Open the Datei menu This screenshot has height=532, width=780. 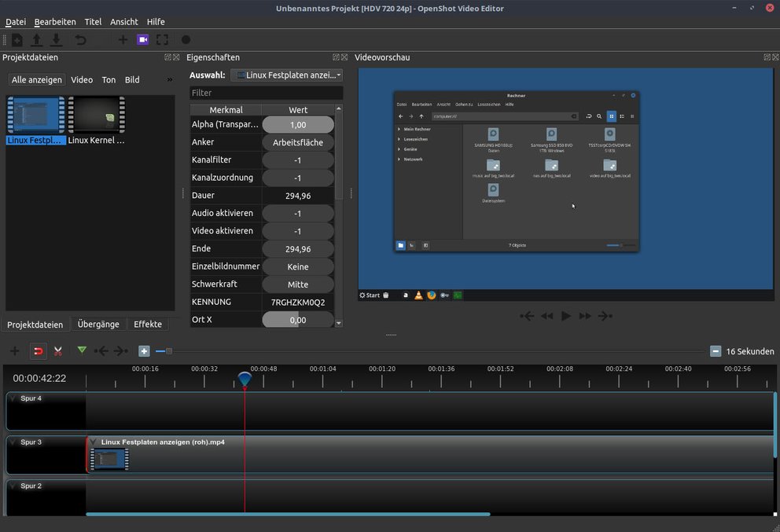click(16, 22)
